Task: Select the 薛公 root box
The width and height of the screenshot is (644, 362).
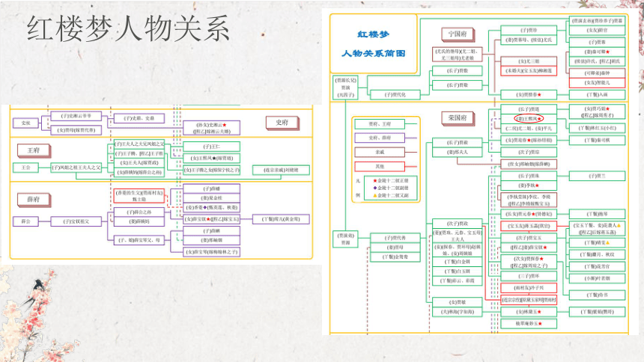Action: [x=25, y=221]
